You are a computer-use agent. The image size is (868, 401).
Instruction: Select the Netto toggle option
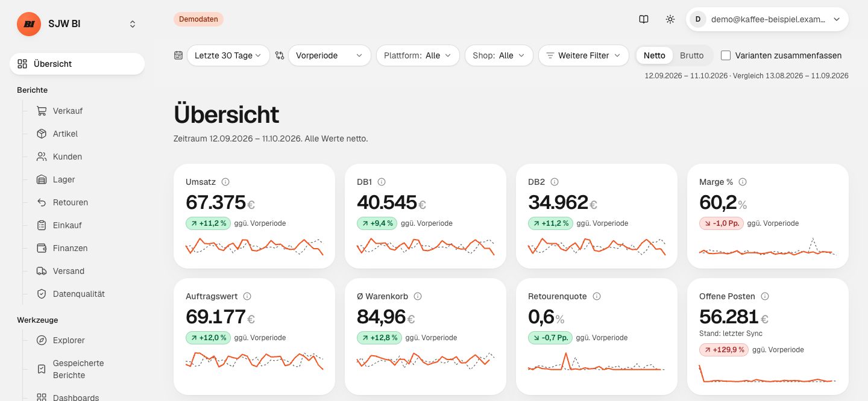point(655,55)
